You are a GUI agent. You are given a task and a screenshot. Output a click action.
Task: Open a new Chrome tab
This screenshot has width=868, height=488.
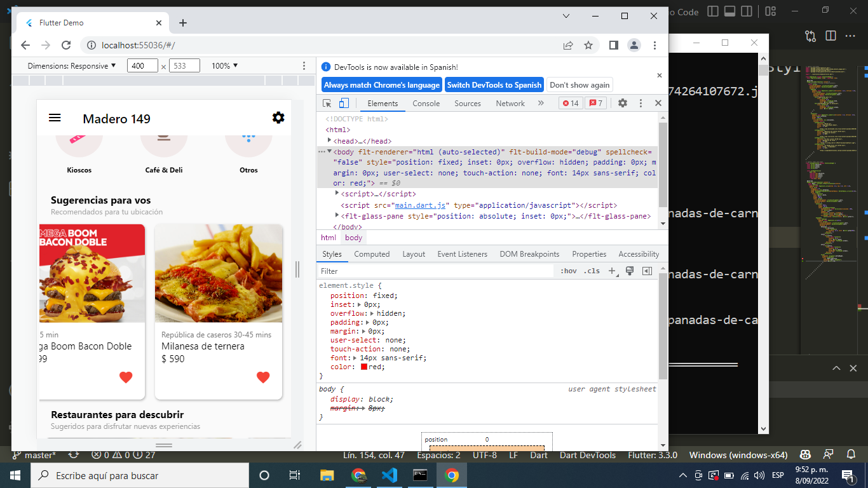183,23
